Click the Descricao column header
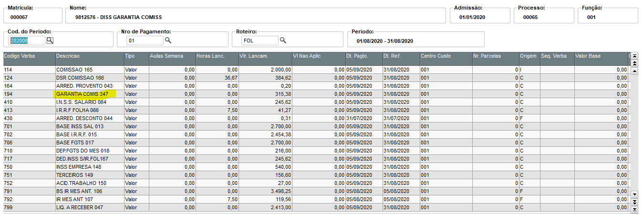 pyautogui.click(x=90, y=59)
